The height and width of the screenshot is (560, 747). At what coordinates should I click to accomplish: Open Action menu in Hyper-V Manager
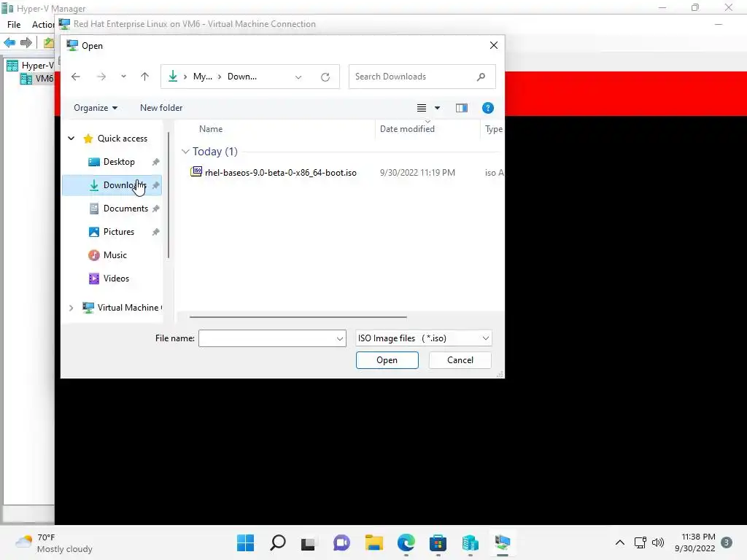pyautogui.click(x=43, y=24)
